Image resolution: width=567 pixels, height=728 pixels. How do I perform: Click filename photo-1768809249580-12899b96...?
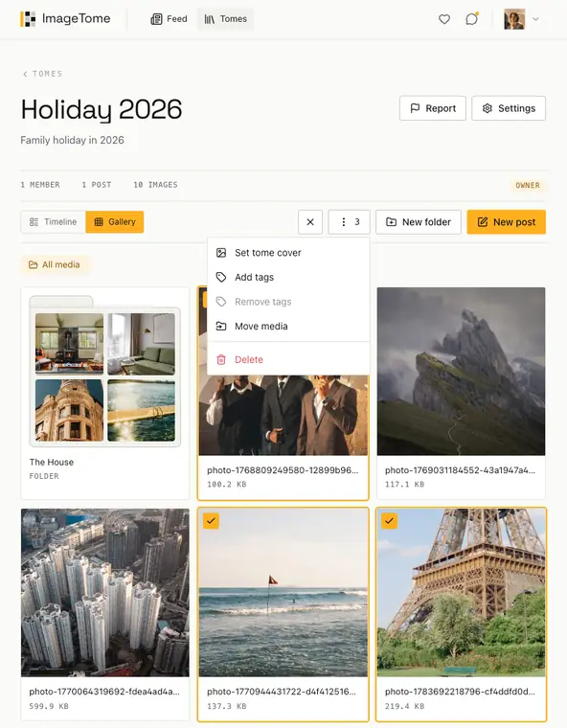point(283,470)
